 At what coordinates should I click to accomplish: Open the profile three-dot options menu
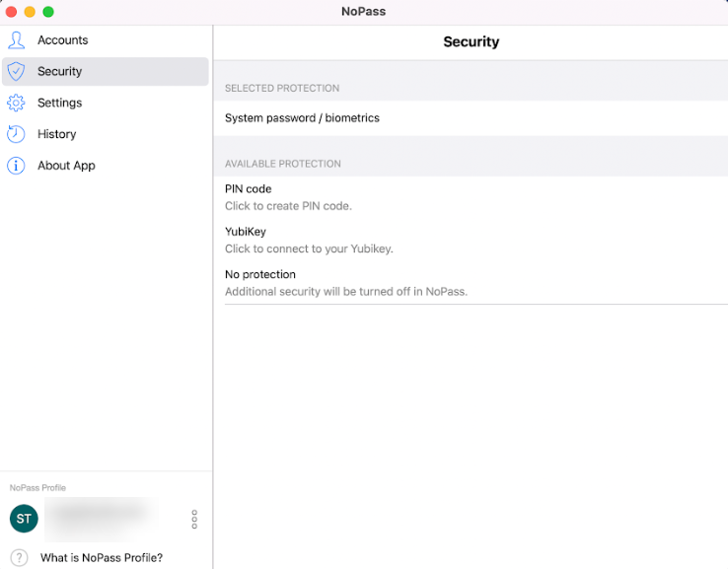(194, 519)
